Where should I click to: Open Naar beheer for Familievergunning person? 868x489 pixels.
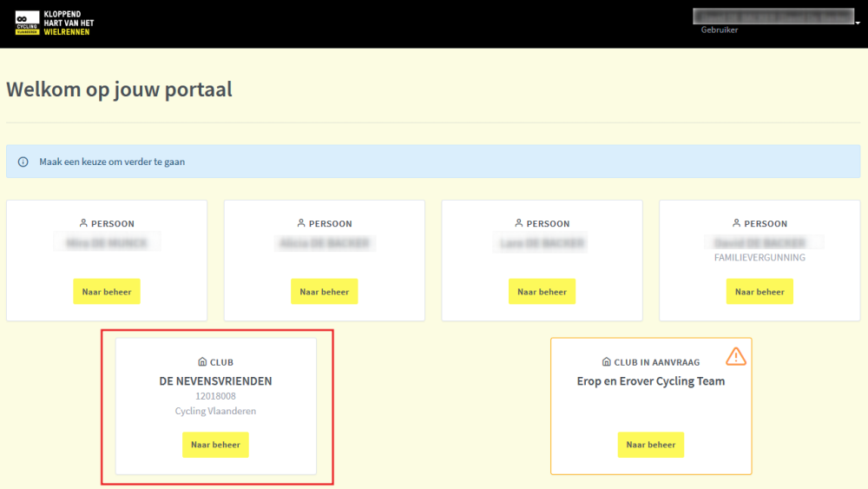(759, 291)
